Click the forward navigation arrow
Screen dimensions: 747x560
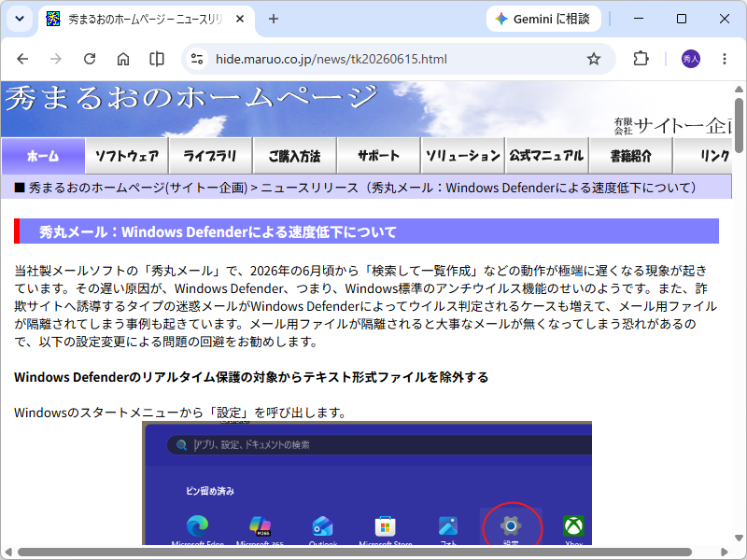[56, 59]
